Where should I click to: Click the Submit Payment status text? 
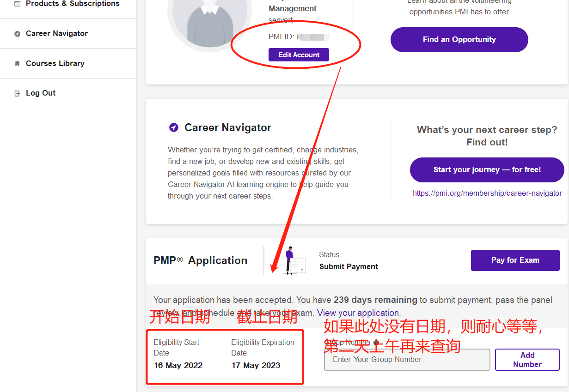[349, 267]
